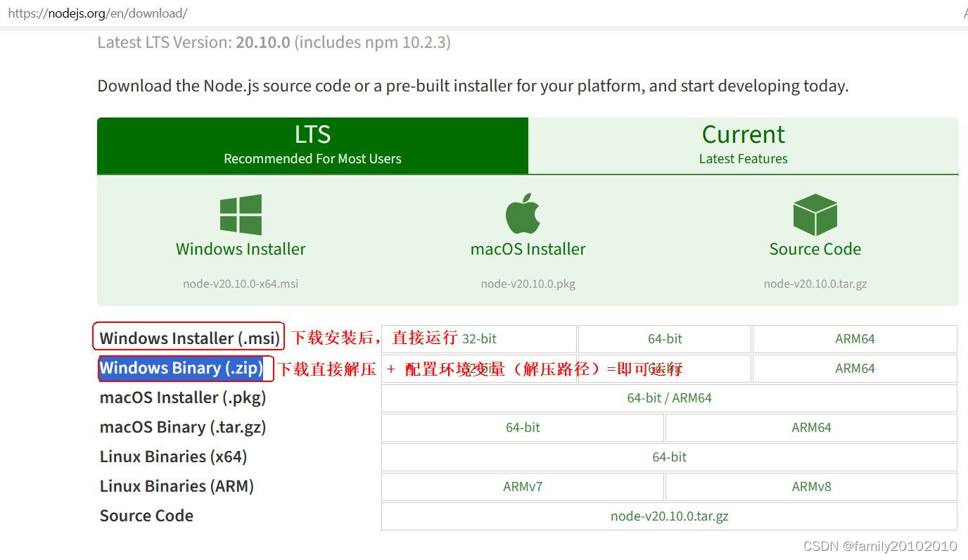The height and width of the screenshot is (560, 968).
Task: Download the ARM64 Windows Binary zip
Action: (855, 368)
